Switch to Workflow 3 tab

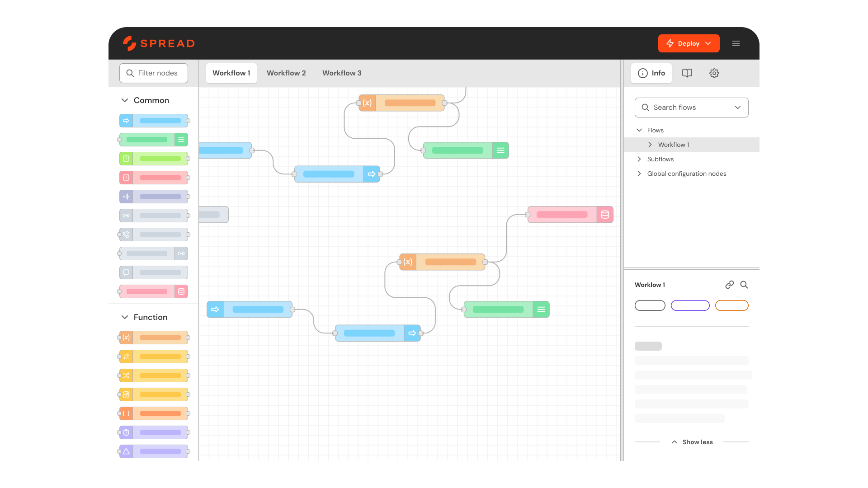[342, 73]
